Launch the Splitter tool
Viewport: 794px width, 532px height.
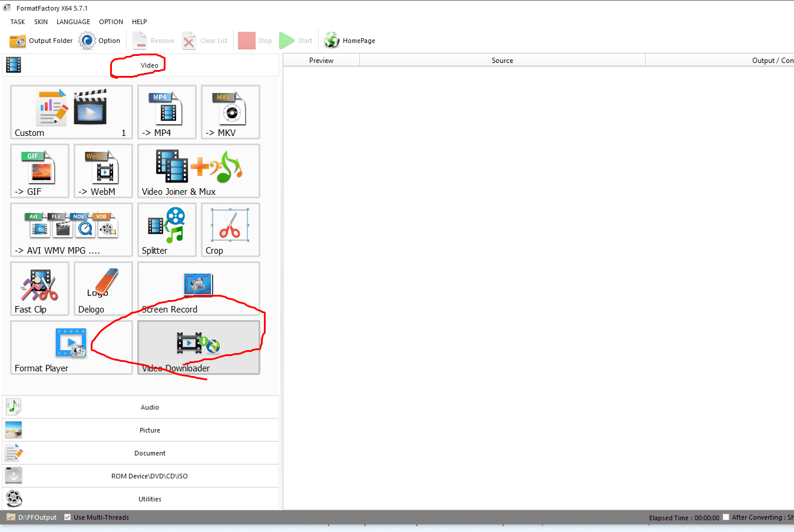[x=167, y=230]
